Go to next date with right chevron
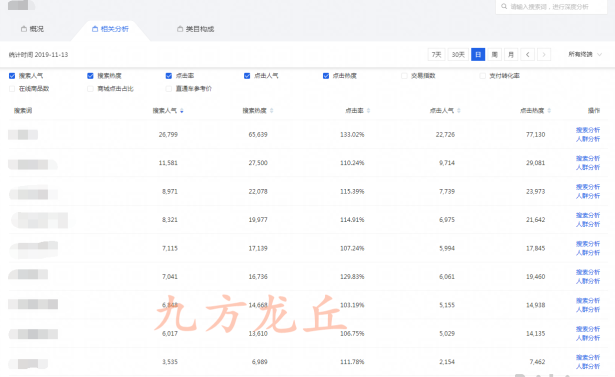Screen dimensions: 615x377 click(x=544, y=55)
